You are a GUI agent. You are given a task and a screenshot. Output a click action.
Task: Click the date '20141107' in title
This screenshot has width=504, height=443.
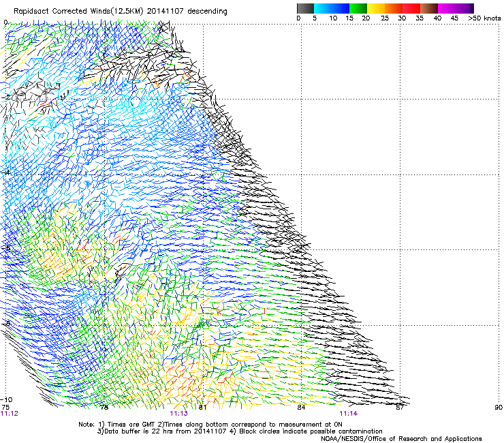[x=165, y=12]
